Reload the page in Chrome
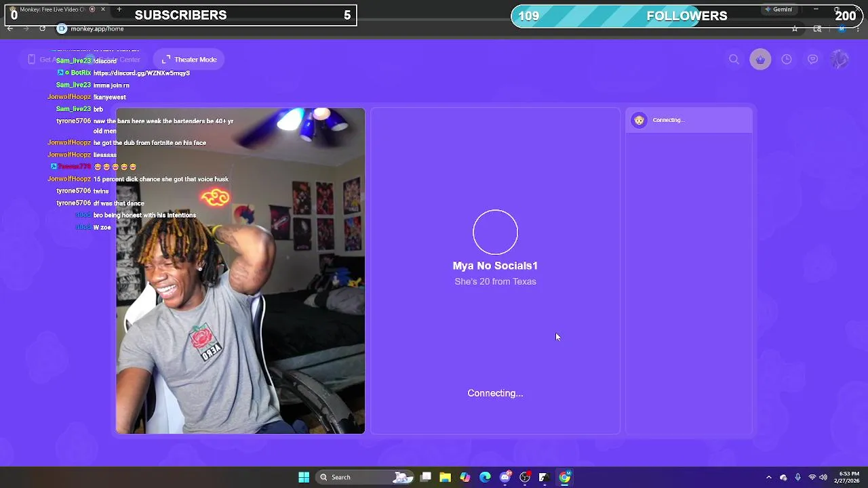 (x=42, y=28)
